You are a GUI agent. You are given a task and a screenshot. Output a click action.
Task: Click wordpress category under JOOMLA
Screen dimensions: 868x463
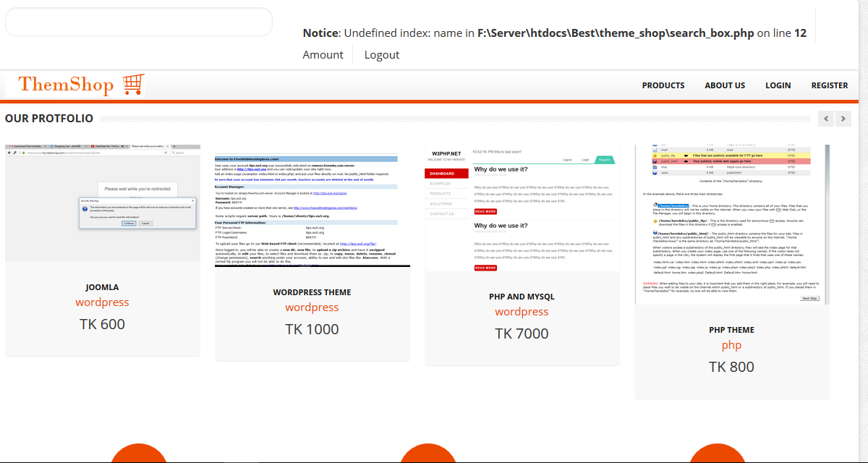(102, 302)
